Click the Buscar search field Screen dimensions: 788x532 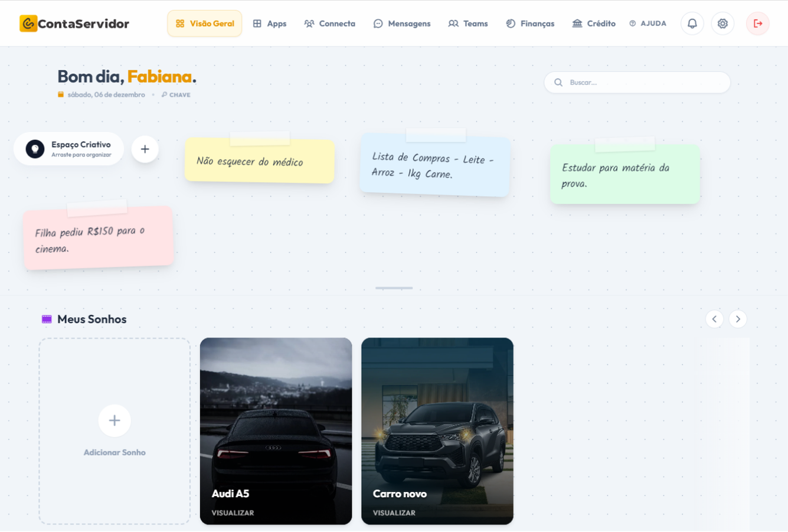636,82
